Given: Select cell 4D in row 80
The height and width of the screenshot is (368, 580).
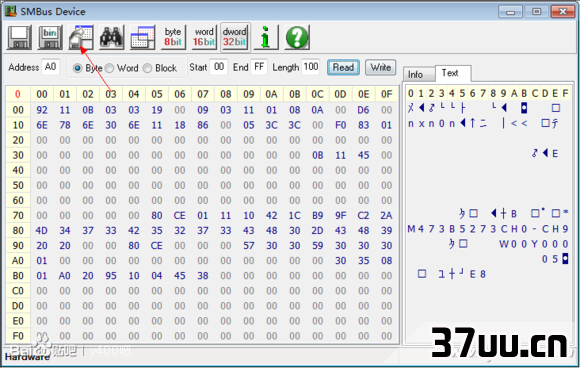Looking at the screenshot, I should (42, 230).
